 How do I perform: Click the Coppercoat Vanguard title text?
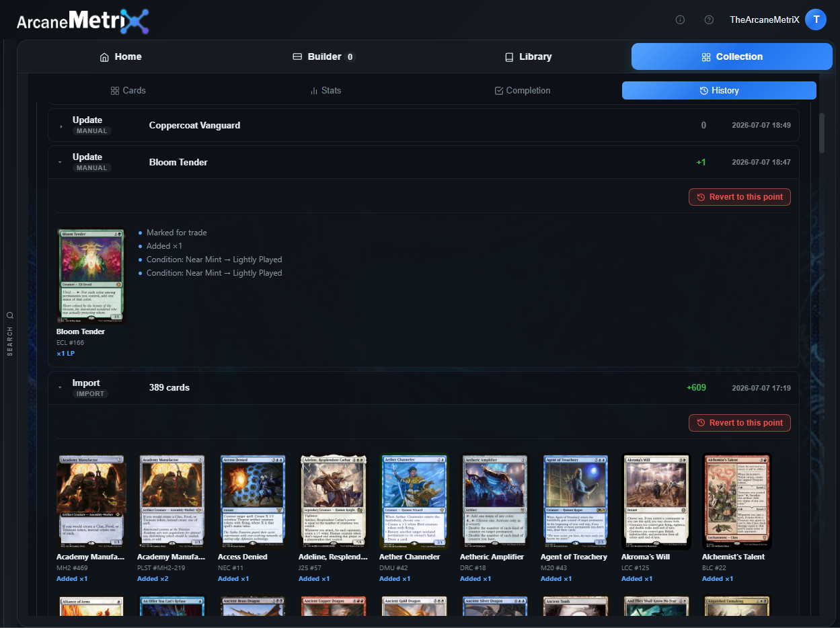click(x=194, y=125)
